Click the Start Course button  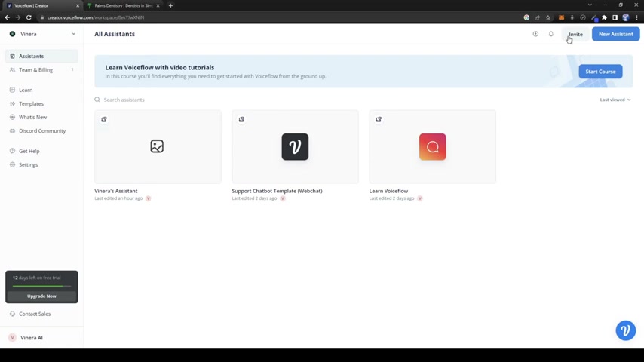pyautogui.click(x=600, y=72)
